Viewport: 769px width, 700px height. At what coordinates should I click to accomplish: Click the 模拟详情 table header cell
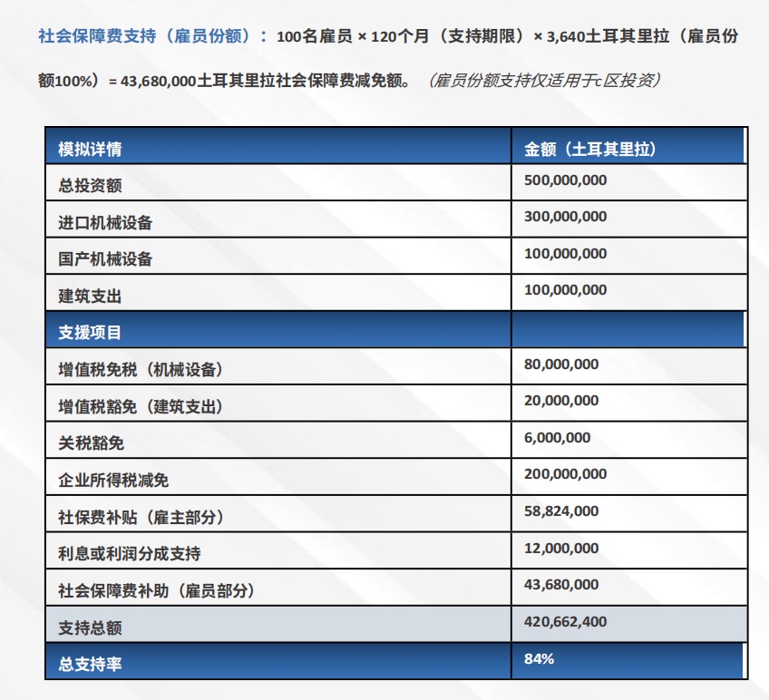[x=91, y=149]
